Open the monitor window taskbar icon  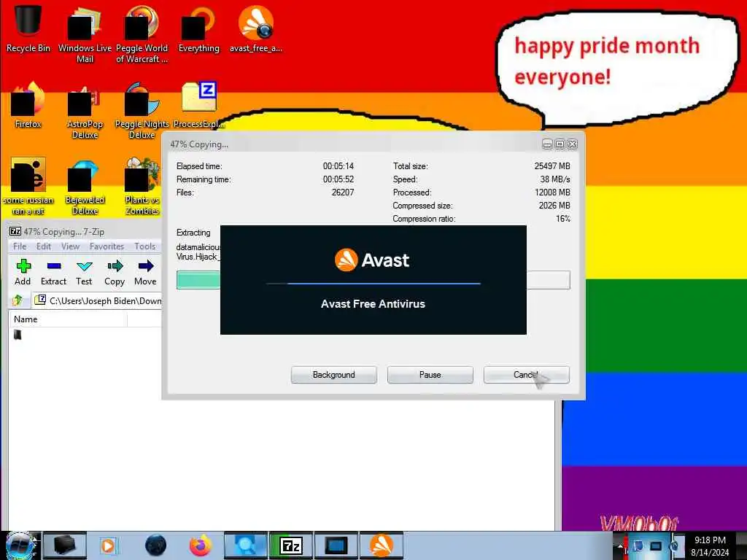click(x=336, y=545)
